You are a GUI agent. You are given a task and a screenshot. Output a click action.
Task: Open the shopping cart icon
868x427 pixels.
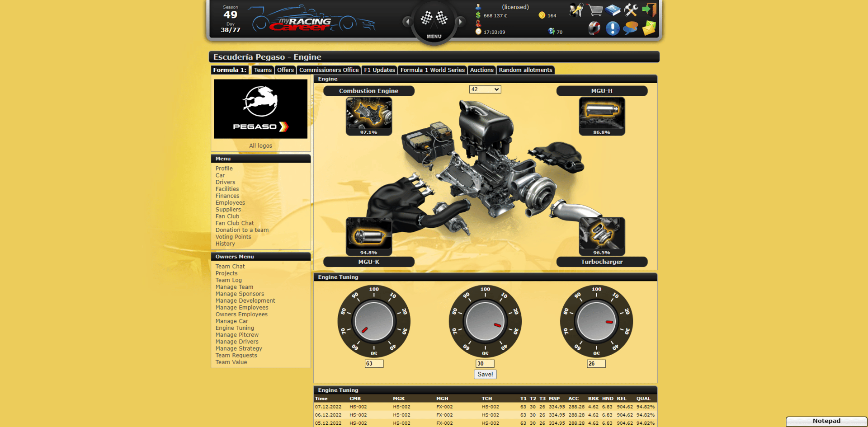pos(595,10)
